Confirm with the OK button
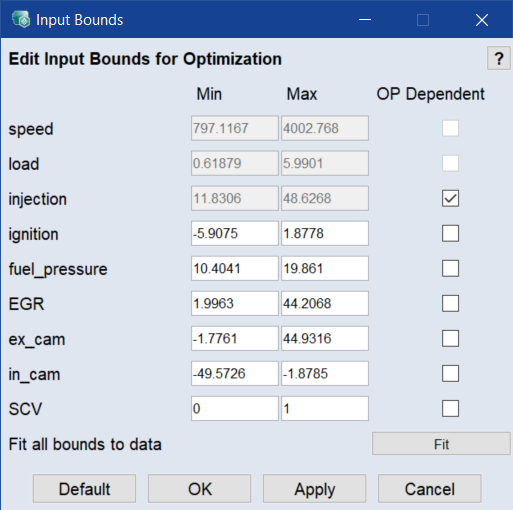This screenshot has height=510, width=513. pos(199,489)
